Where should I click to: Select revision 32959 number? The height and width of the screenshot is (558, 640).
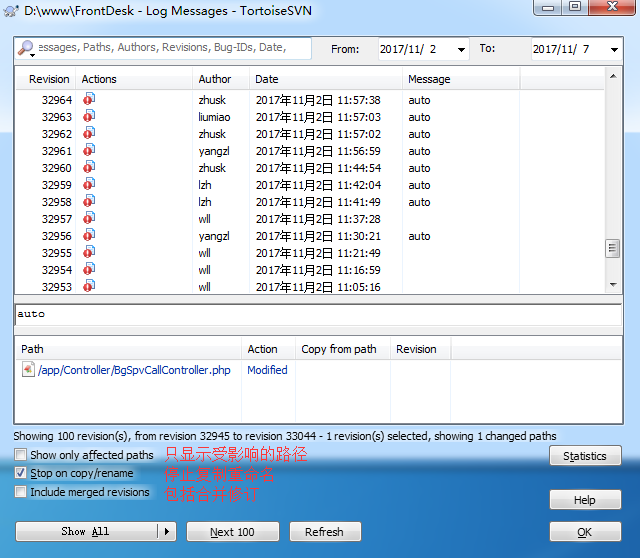coord(57,185)
